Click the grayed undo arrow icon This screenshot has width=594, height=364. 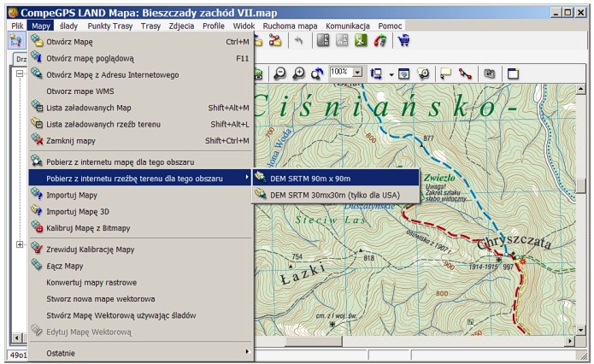pos(299,40)
